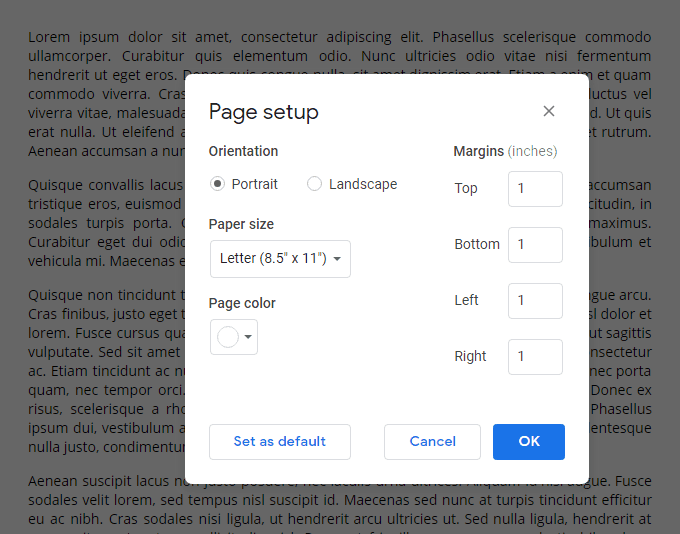Expand the page color dropdown arrow

[x=249, y=337]
